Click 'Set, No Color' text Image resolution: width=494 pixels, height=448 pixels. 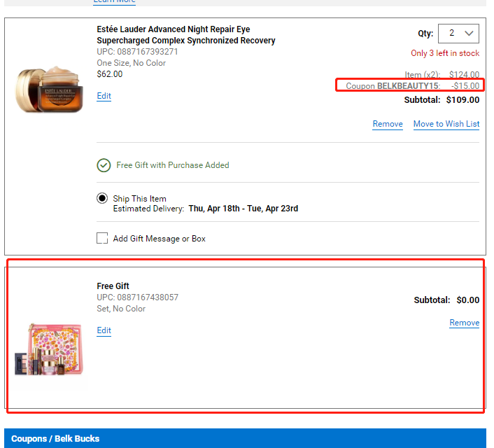click(121, 309)
